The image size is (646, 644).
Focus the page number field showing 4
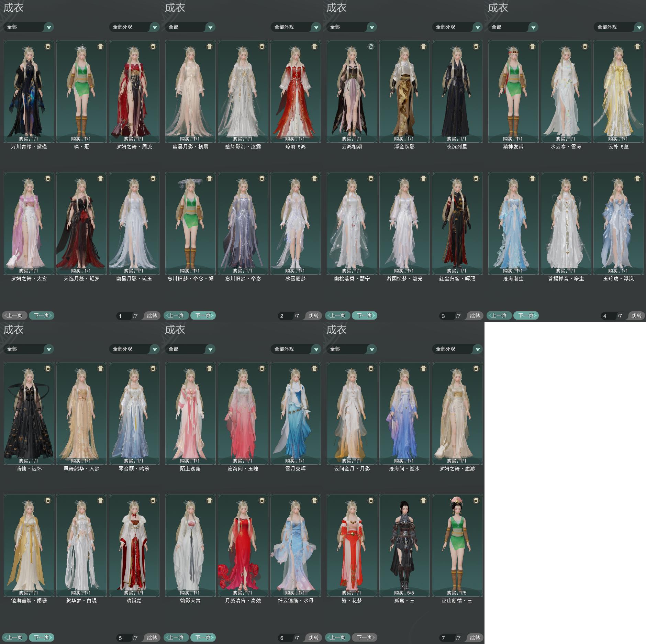(x=609, y=316)
